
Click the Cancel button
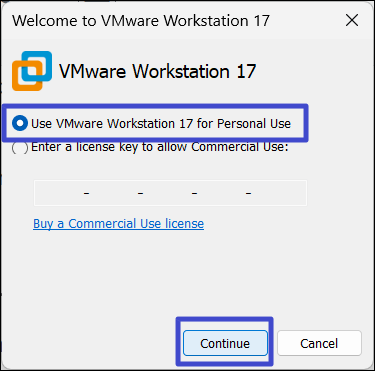pyautogui.click(x=319, y=343)
